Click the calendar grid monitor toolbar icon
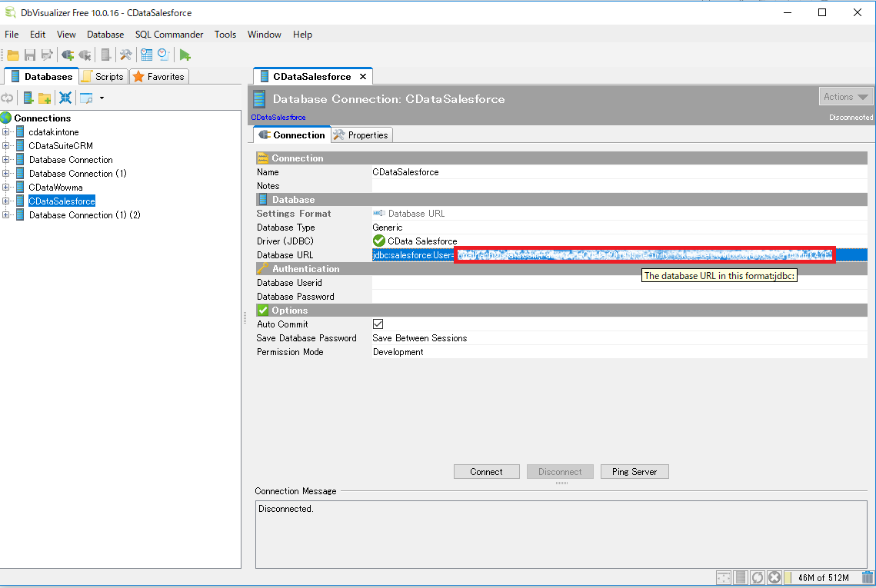Screen dimensions: 876x588 tap(146, 55)
